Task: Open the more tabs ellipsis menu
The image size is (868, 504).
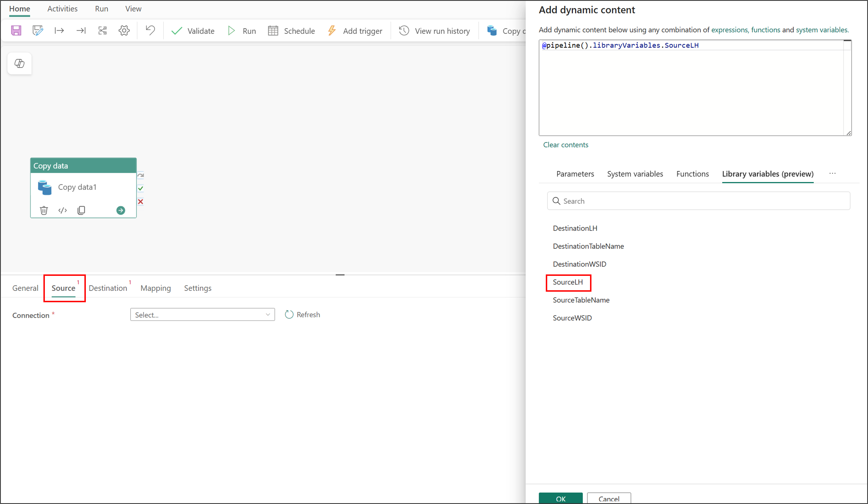Action: click(x=832, y=174)
